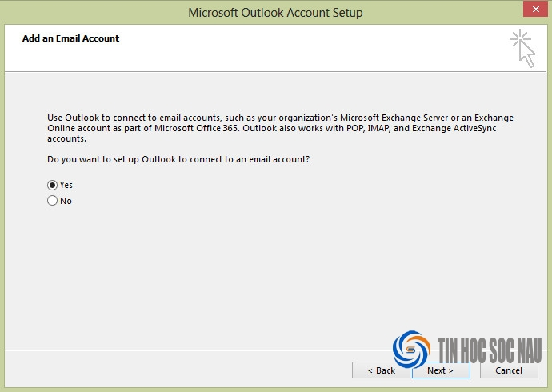The width and height of the screenshot is (552, 392).
Task: Click the white header banner area
Action: coord(275,48)
